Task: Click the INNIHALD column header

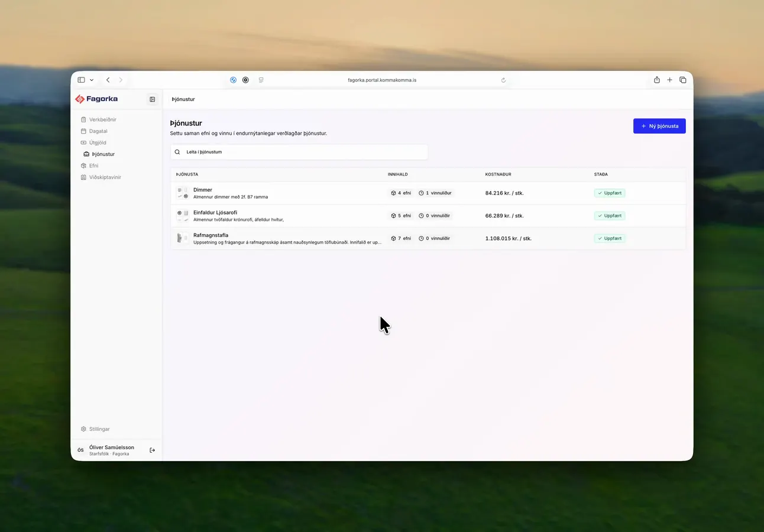Action: pos(398,174)
